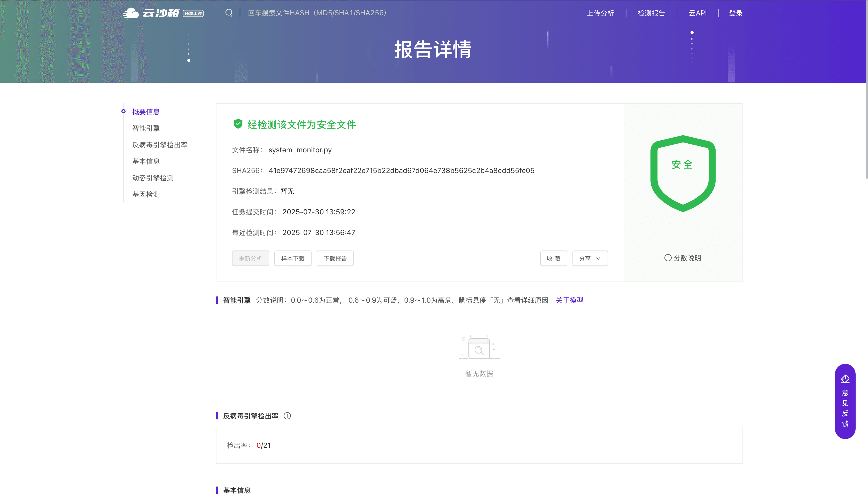This screenshot has height=501, width=868.
Task: Click the 下载报告 button
Action: [335, 259]
